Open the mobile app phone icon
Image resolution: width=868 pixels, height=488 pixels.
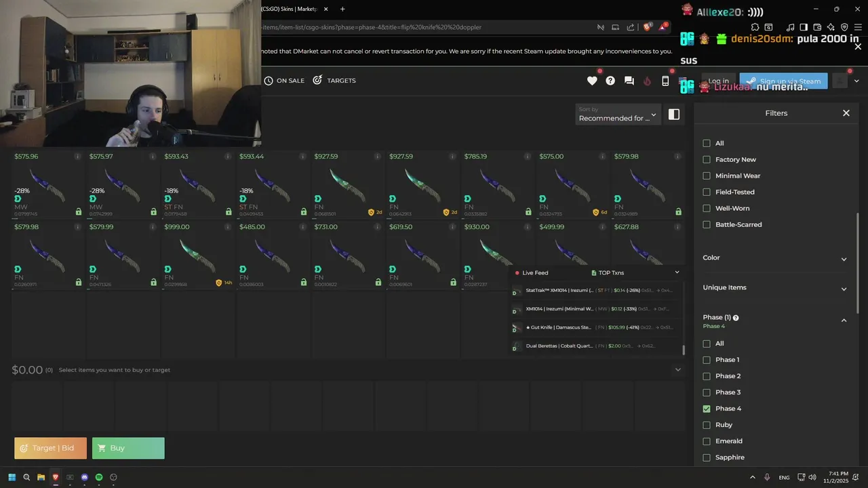(x=665, y=81)
